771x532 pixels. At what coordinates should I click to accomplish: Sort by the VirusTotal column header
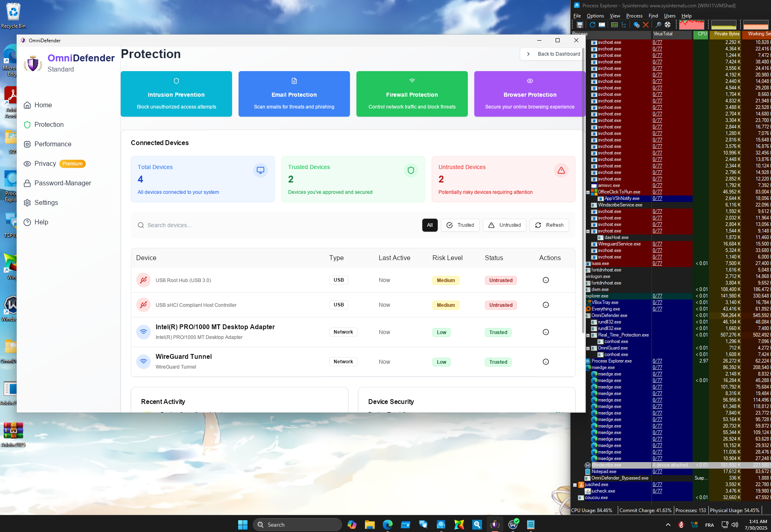pos(671,34)
